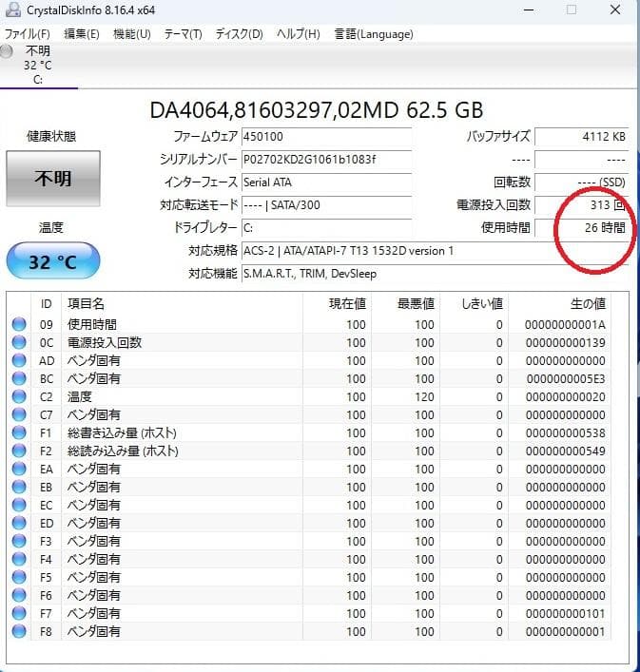Click worst value 120 in C2 row
This screenshot has height=672, width=640.
424,397
